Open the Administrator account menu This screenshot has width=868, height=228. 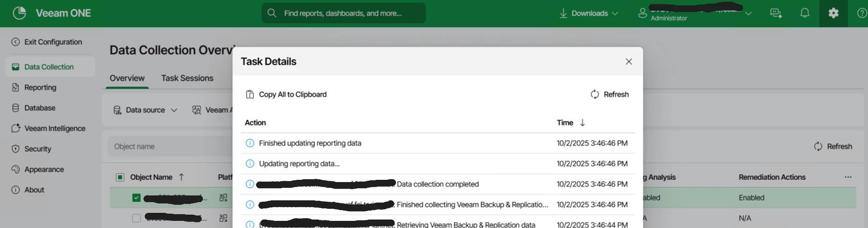pos(695,13)
